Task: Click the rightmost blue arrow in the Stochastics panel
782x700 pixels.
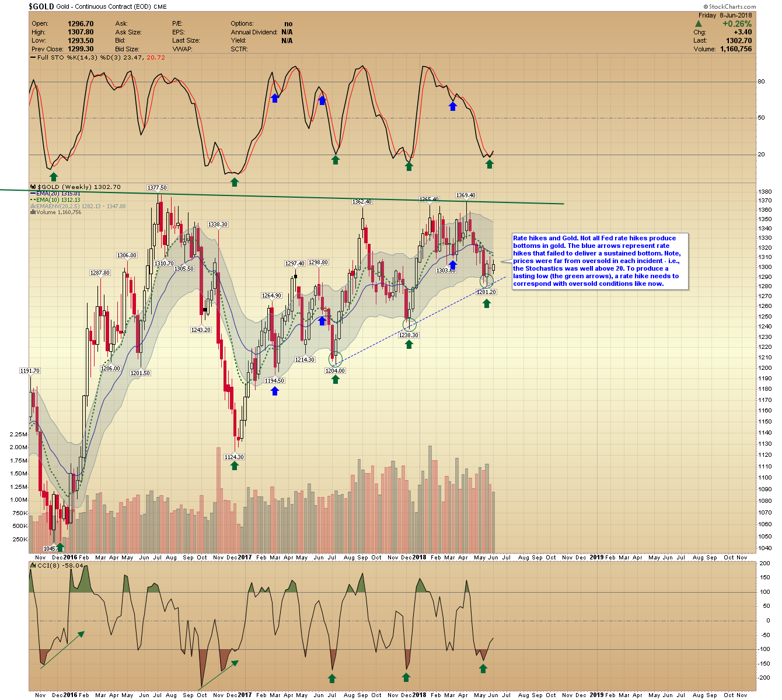Action: (452, 106)
